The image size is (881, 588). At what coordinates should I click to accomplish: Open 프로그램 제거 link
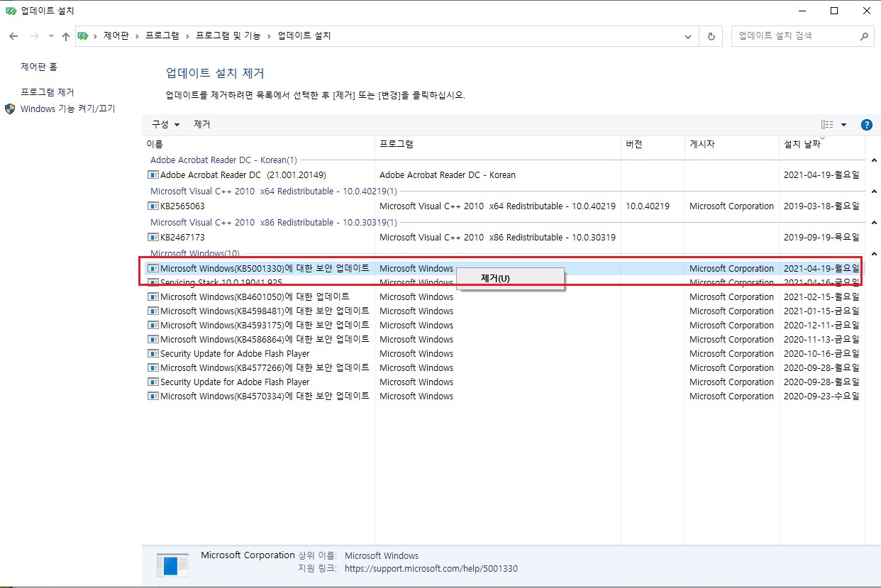[47, 92]
